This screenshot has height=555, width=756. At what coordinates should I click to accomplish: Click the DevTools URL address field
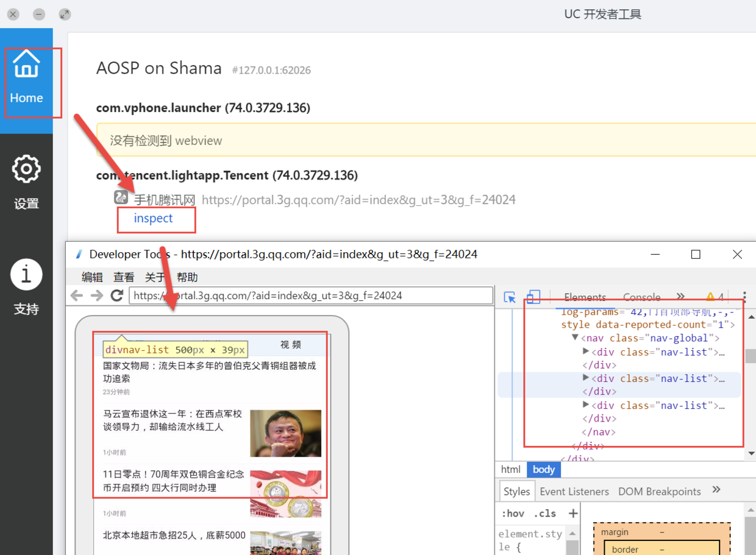[311, 296]
